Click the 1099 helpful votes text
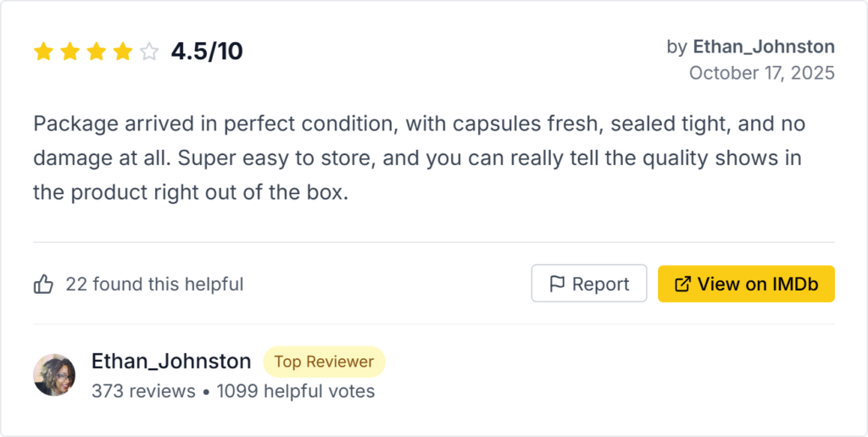The image size is (868, 437). coord(295,391)
